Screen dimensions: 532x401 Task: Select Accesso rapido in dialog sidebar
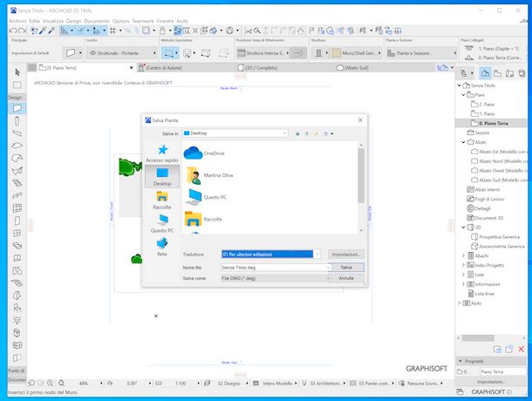tap(162, 153)
